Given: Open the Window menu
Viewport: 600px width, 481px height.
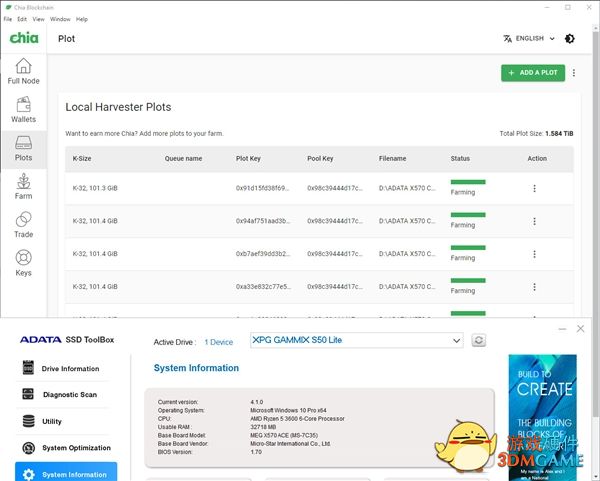Looking at the screenshot, I should 60,19.
